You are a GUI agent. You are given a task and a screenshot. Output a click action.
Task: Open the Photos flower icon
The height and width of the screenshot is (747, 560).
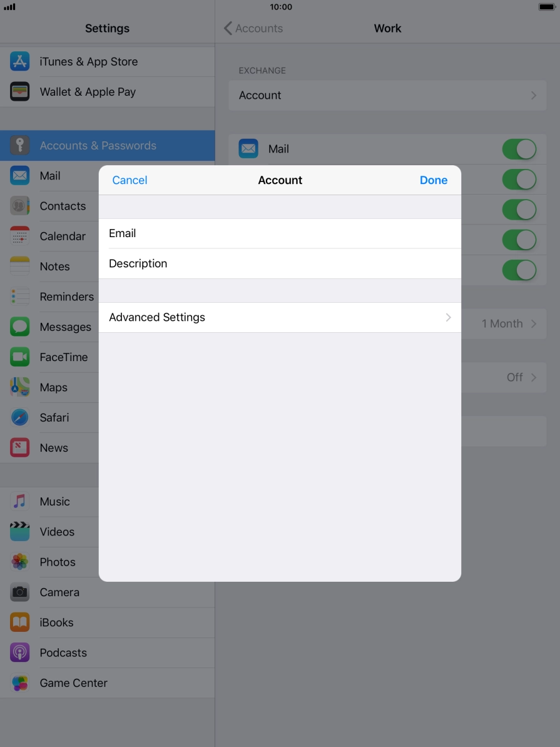click(19, 562)
